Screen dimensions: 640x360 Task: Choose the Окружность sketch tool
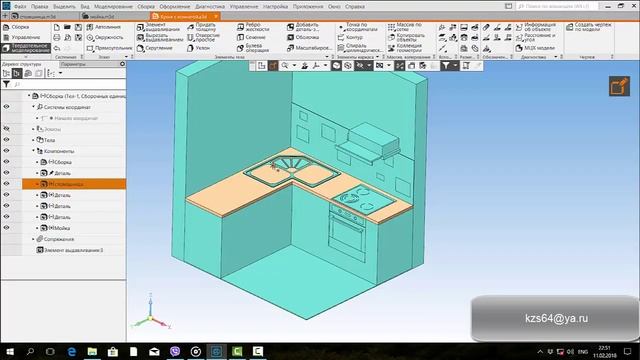pyautogui.click(x=105, y=38)
